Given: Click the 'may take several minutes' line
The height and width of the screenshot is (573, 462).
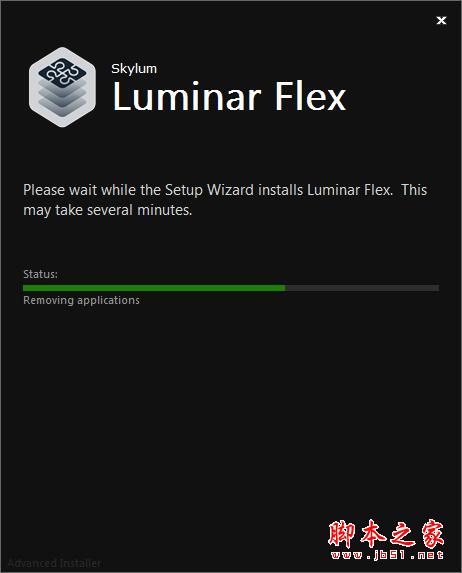Looking at the screenshot, I should tap(107, 210).
